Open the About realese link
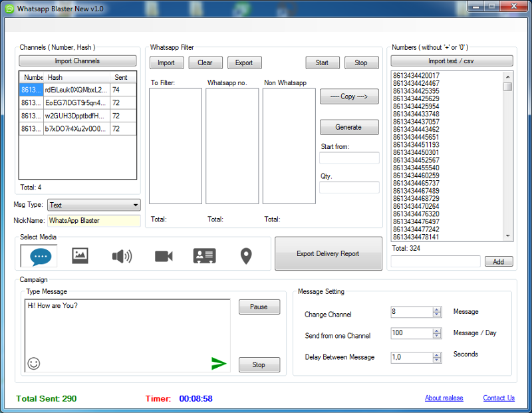 tap(444, 398)
